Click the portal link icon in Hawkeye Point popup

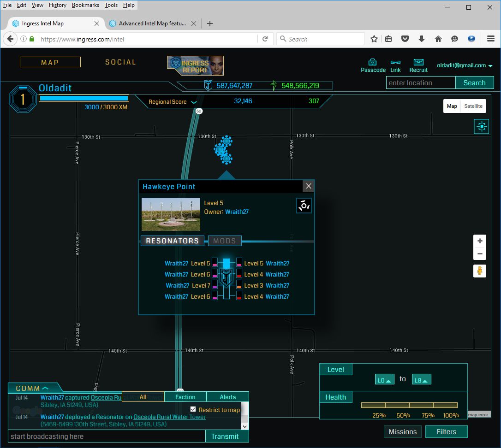click(304, 206)
